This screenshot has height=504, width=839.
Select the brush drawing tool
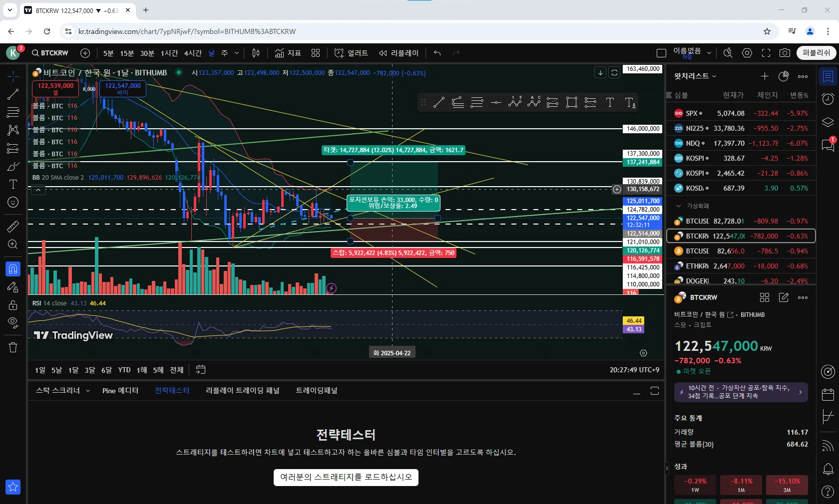coord(13,166)
